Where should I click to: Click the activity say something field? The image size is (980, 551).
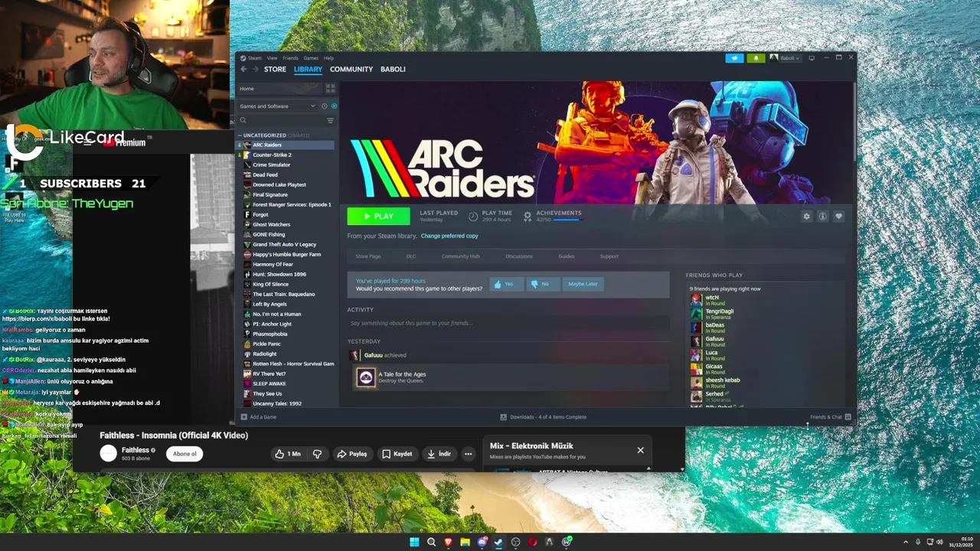tap(508, 323)
